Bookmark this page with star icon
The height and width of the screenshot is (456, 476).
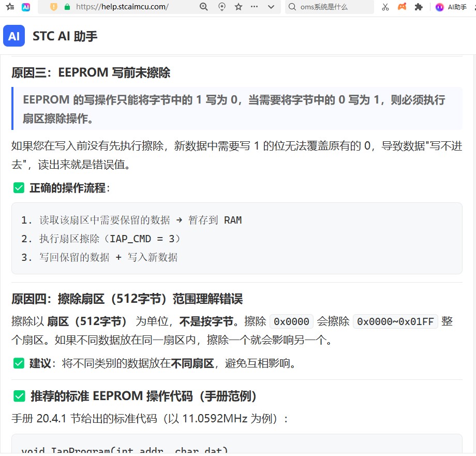(239, 7)
